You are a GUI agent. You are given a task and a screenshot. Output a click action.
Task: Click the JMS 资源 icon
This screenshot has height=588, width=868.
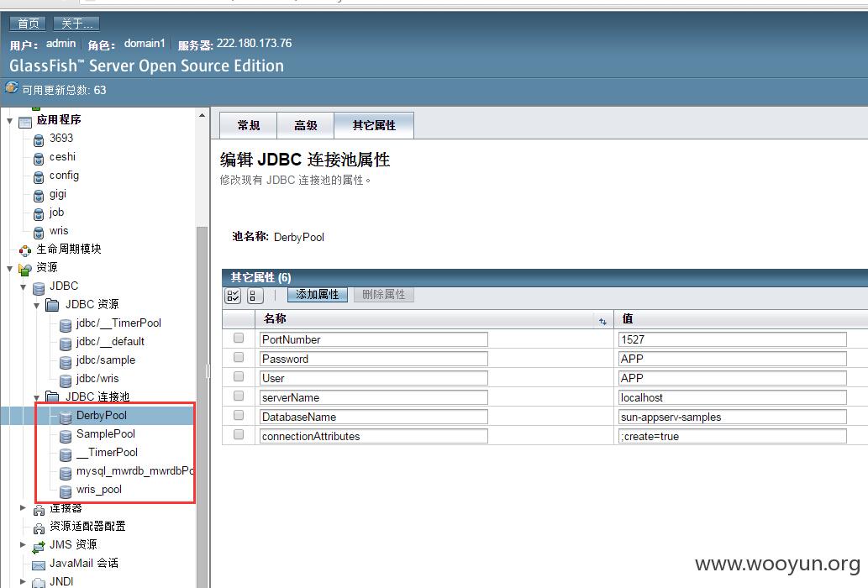click(39, 547)
